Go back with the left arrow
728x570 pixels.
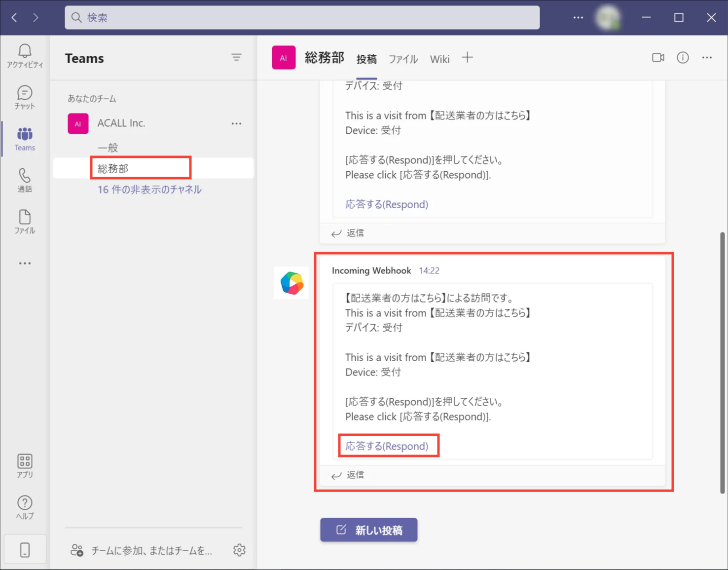click(x=14, y=18)
